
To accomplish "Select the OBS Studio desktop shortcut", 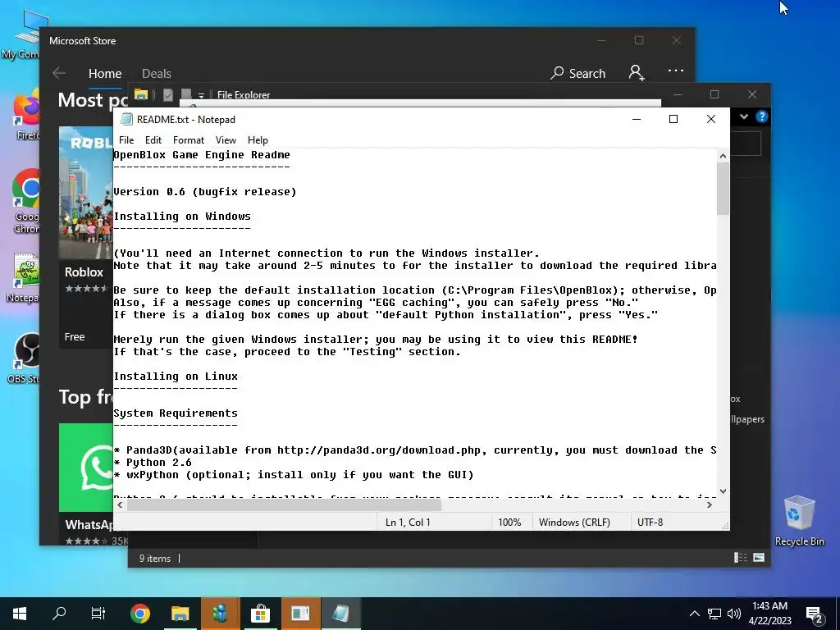I will coord(25,358).
